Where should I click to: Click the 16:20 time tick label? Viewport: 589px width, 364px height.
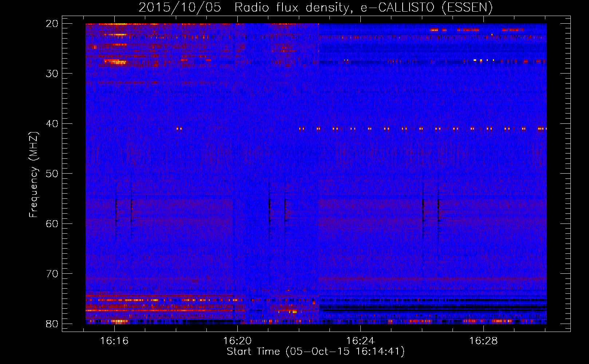click(x=237, y=341)
